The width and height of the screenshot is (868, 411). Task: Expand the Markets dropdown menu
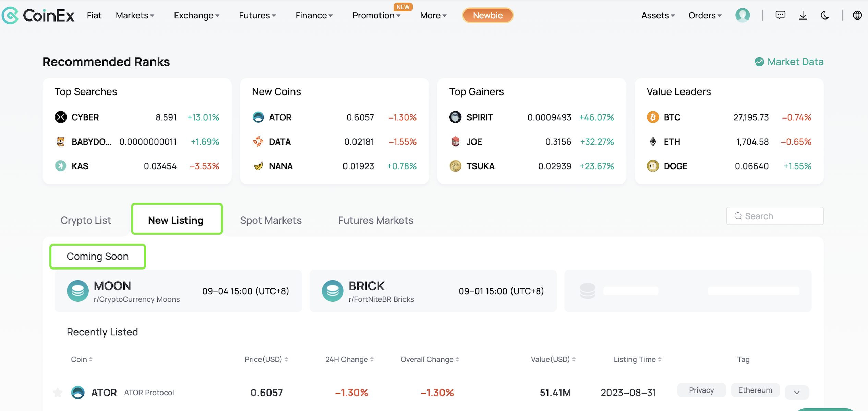pyautogui.click(x=135, y=15)
